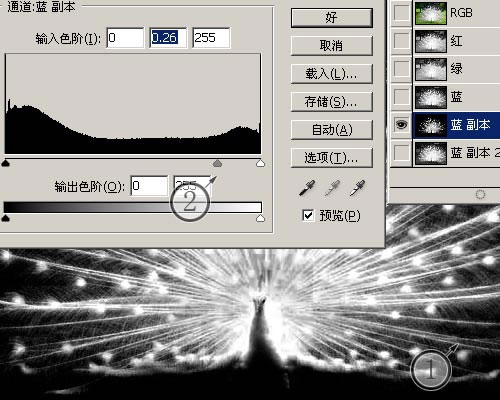Open the 选项(T)... options dialog
500x400 pixels.
pyautogui.click(x=332, y=158)
